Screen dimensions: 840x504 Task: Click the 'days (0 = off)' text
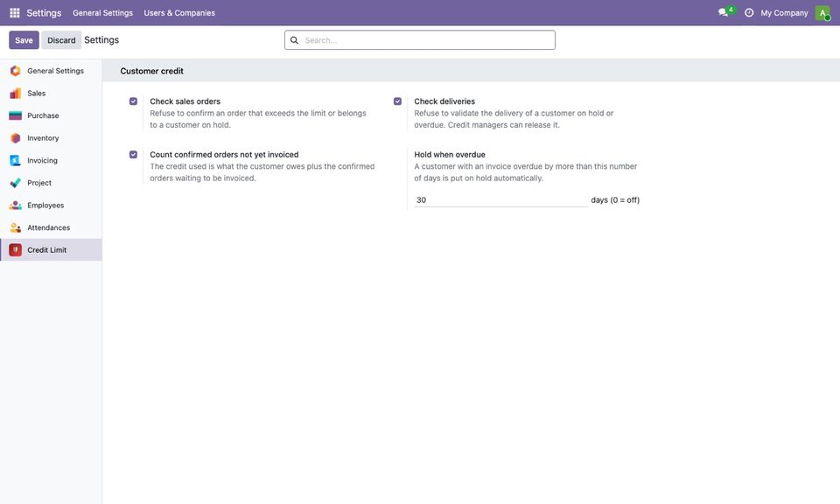point(615,199)
